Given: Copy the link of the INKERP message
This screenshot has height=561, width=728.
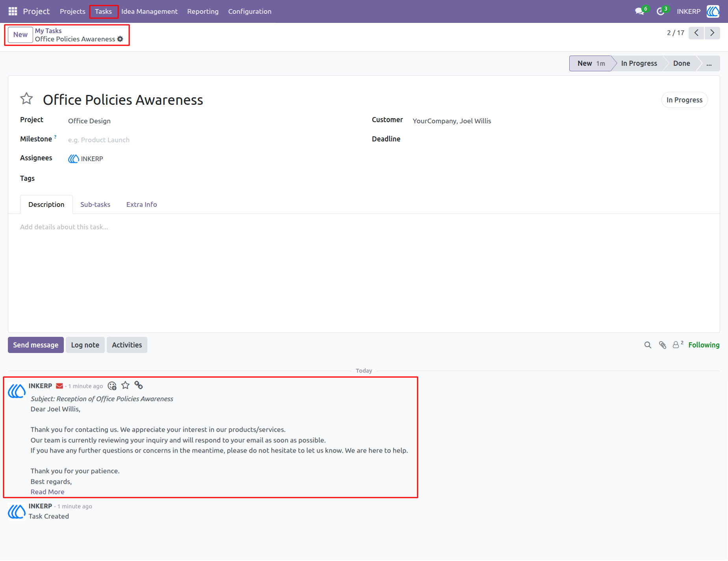Looking at the screenshot, I should click(x=139, y=385).
